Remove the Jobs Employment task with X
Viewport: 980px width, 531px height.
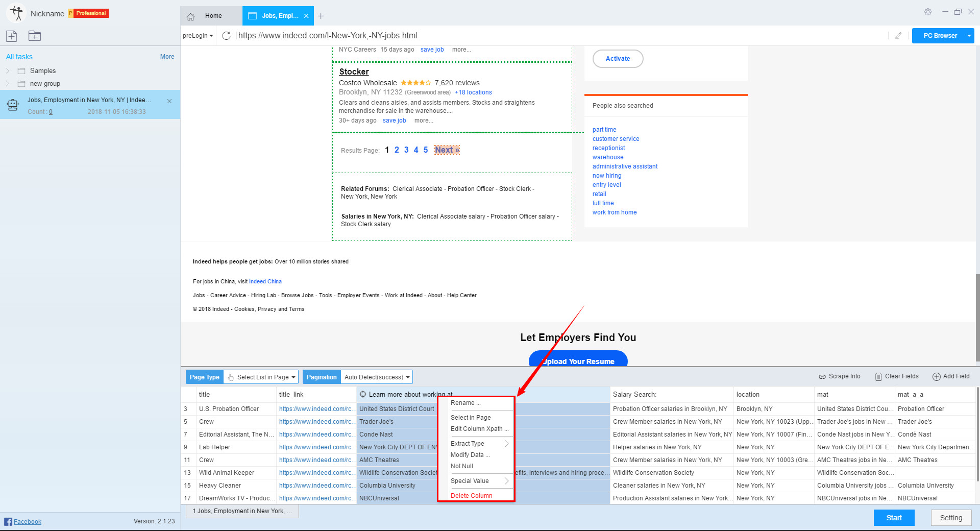169,101
